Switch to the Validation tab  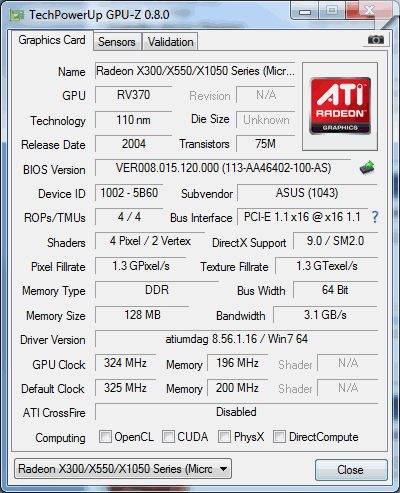point(170,42)
